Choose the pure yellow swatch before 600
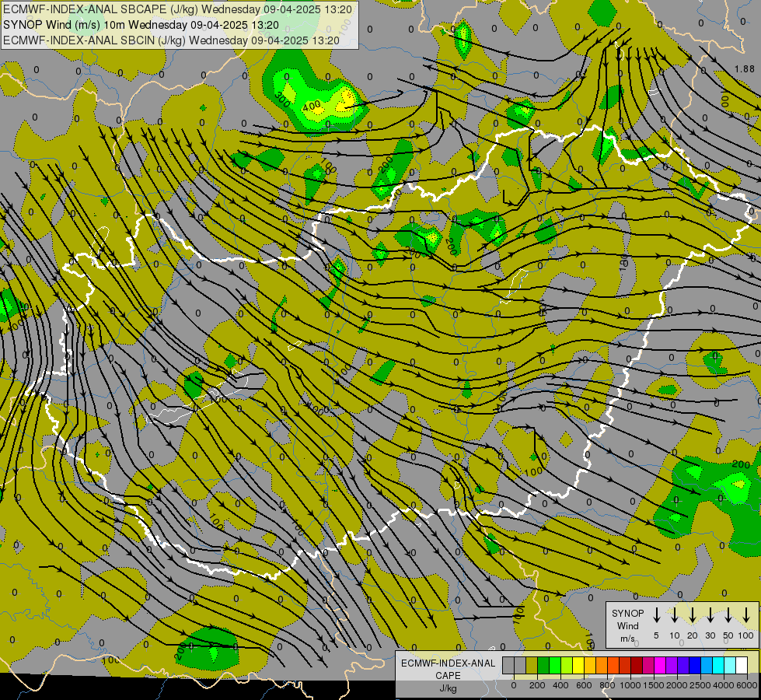This screenshot has height=700, width=761. click(578, 665)
